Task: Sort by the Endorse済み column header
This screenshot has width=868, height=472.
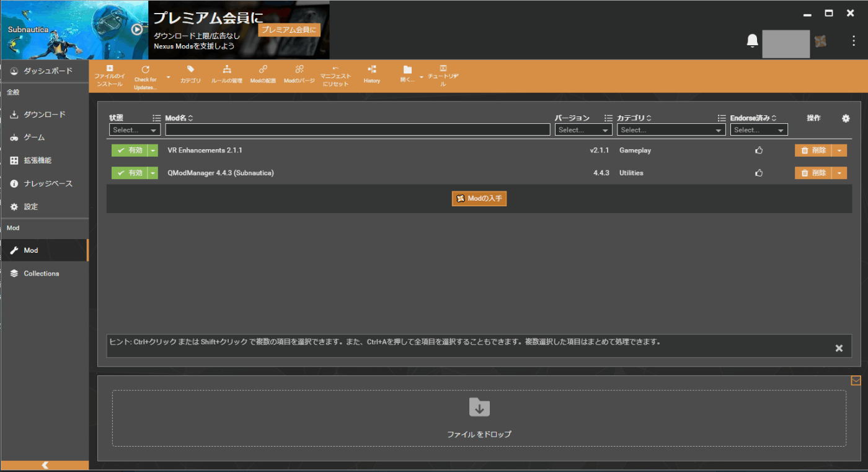Action: click(753, 118)
